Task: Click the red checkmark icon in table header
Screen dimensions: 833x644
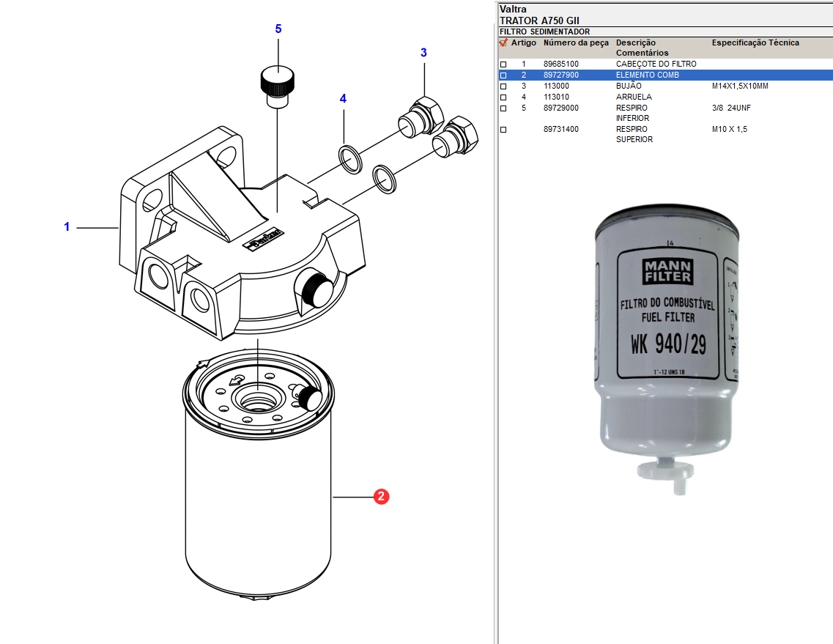Action: pyautogui.click(x=503, y=42)
